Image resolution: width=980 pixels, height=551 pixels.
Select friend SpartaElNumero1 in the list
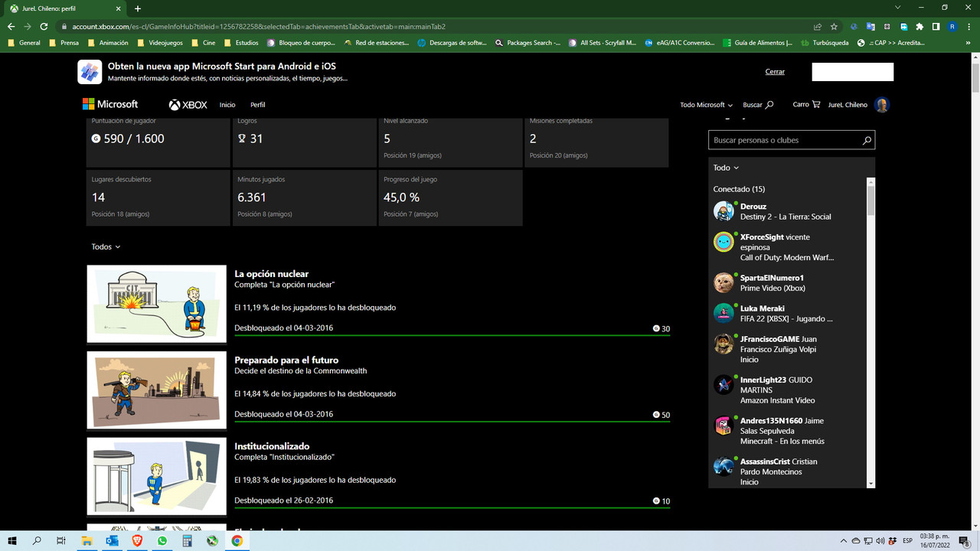tap(789, 282)
